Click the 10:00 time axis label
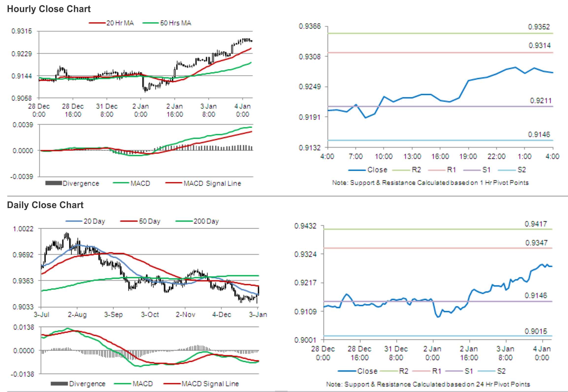 click(384, 156)
